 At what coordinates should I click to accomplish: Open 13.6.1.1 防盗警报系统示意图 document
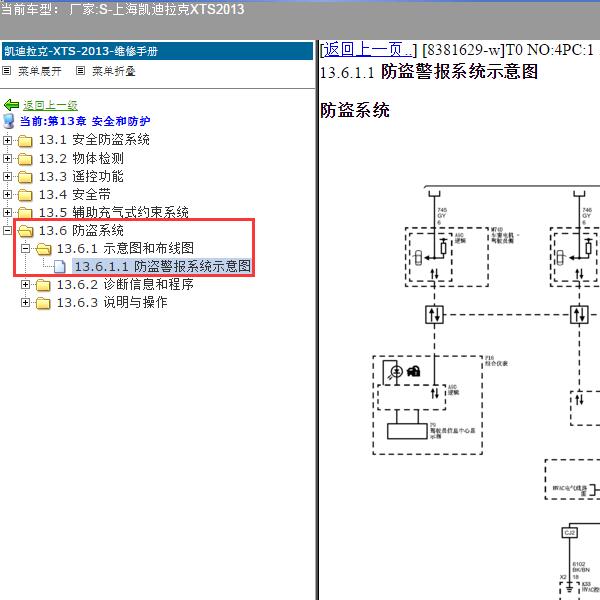point(162,266)
